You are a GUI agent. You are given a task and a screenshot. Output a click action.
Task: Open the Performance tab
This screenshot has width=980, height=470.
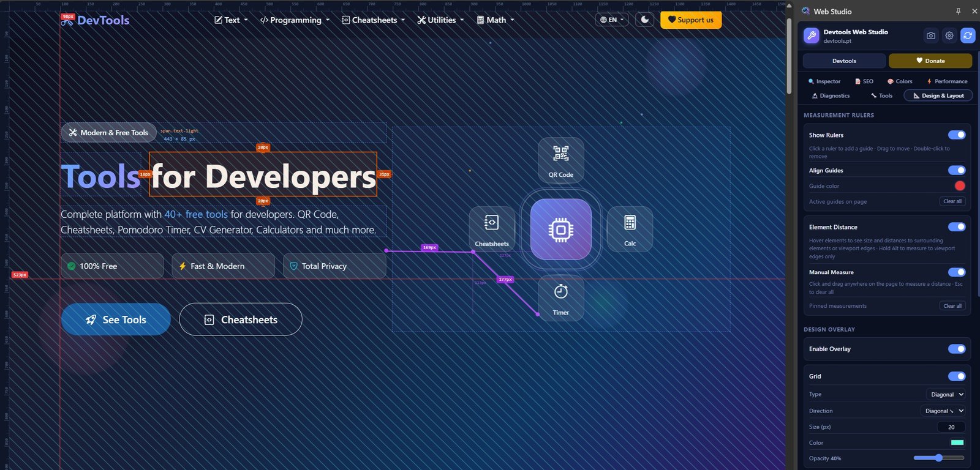pos(947,81)
